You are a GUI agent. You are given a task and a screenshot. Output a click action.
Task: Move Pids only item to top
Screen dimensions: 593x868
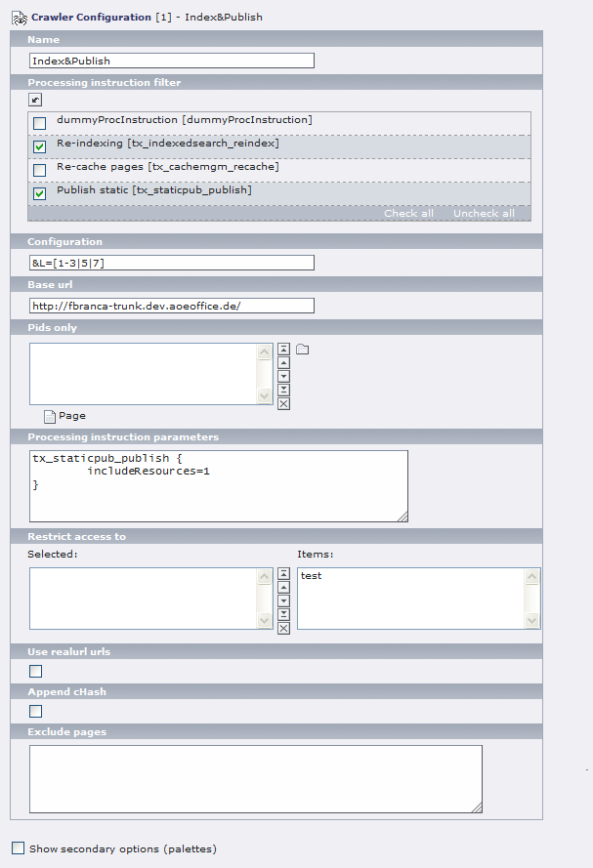(x=283, y=349)
